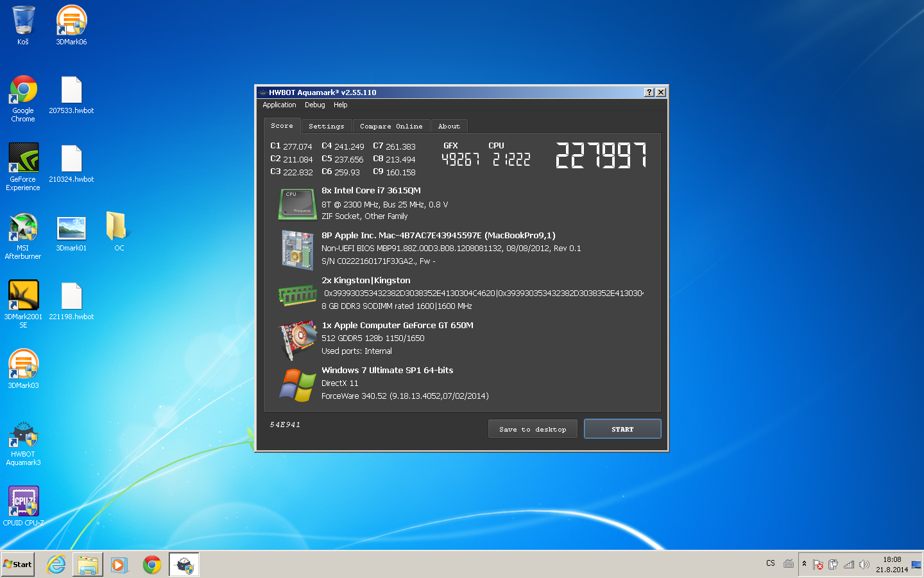924x578 pixels.
Task: Open Windows Explorer from the taskbar
Action: [x=87, y=565]
